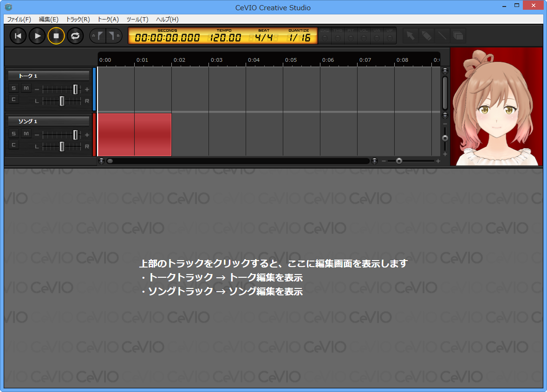Set loop start marker A
The width and height of the screenshot is (547, 392).
(x=98, y=36)
